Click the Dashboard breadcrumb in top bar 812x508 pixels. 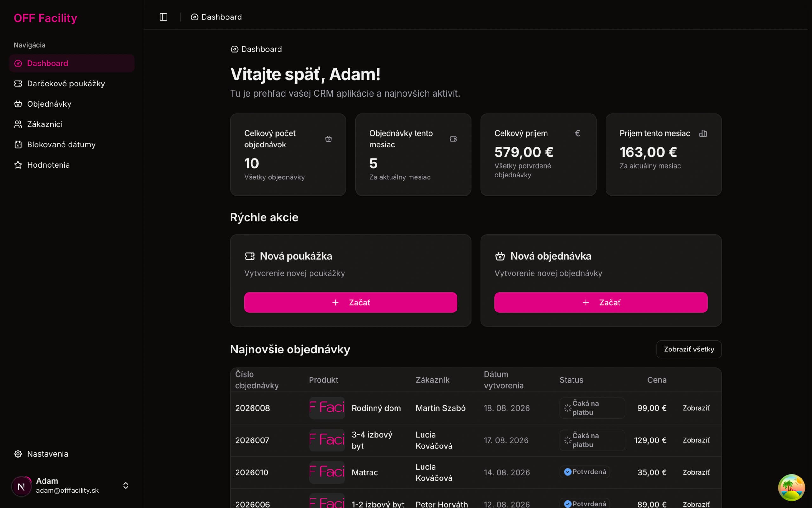[216, 17]
